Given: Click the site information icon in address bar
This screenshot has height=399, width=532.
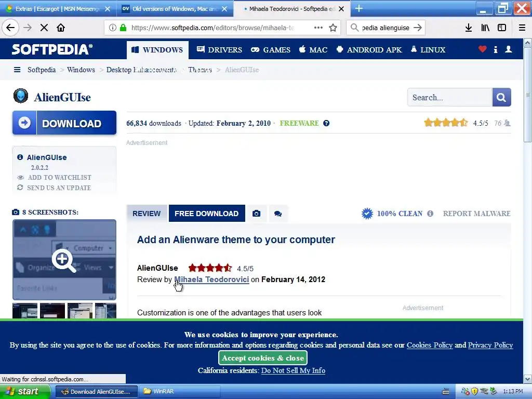Looking at the screenshot, I should tap(113, 28).
